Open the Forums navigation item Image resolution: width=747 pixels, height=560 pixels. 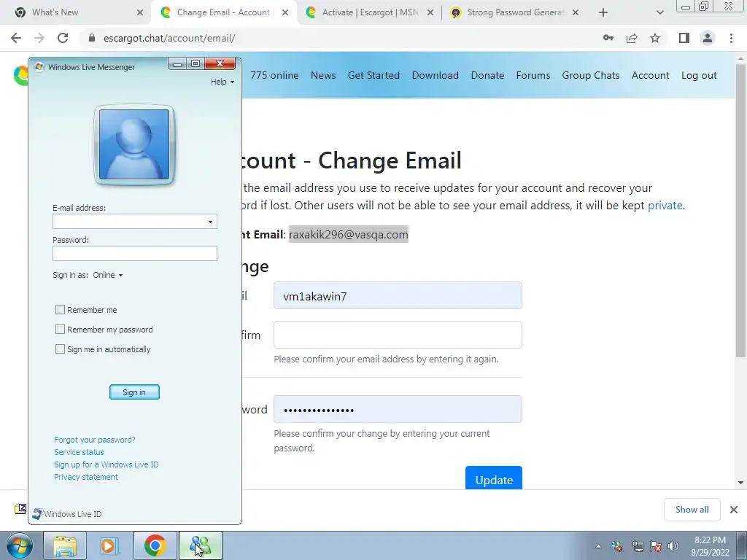click(533, 75)
